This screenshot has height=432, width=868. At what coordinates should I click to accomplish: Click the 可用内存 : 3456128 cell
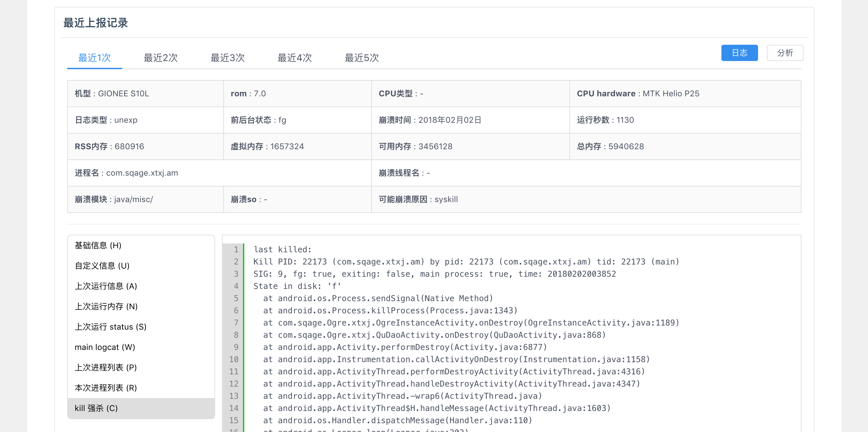[471, 146]
